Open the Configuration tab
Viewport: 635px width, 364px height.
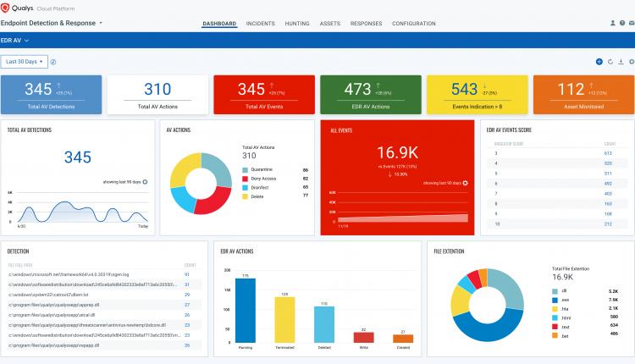(x=413, y=24)
